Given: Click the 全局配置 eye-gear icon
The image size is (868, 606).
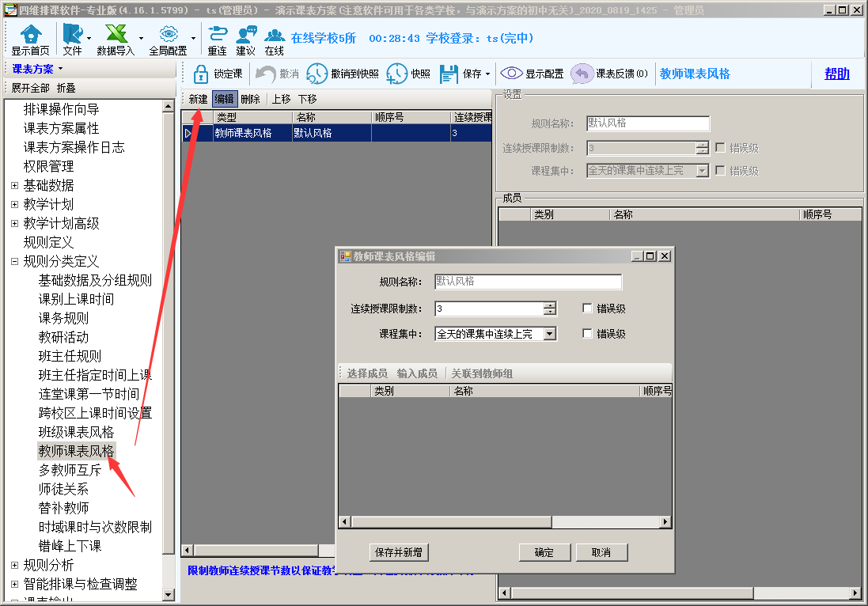Looking at the screenshot, I should (x=168, y=34).
